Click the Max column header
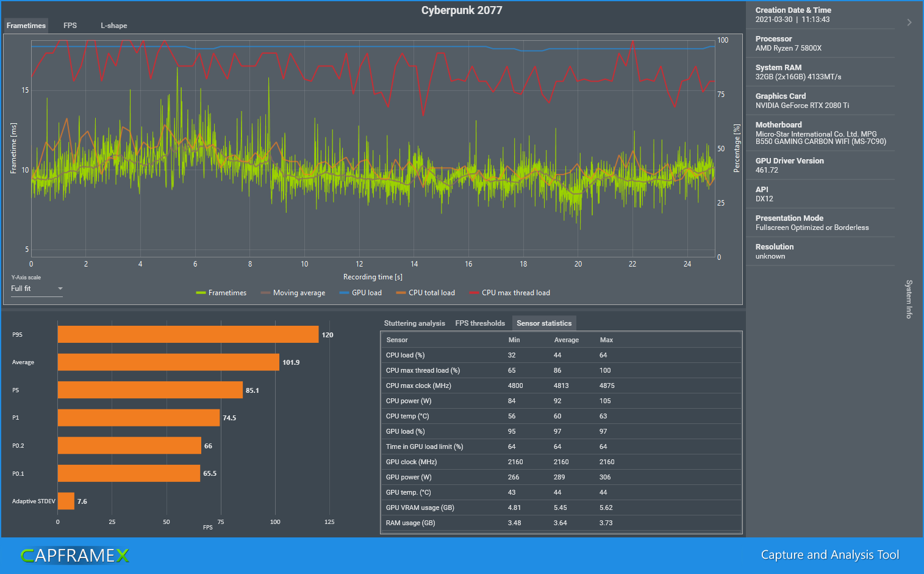Screen dimensions: 924x574 606,340
